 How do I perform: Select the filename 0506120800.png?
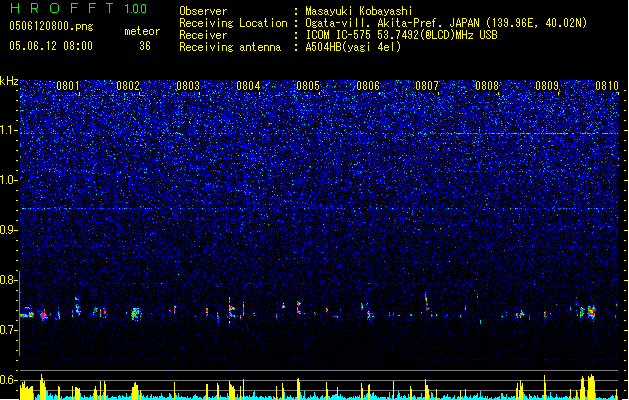(51, 26)
